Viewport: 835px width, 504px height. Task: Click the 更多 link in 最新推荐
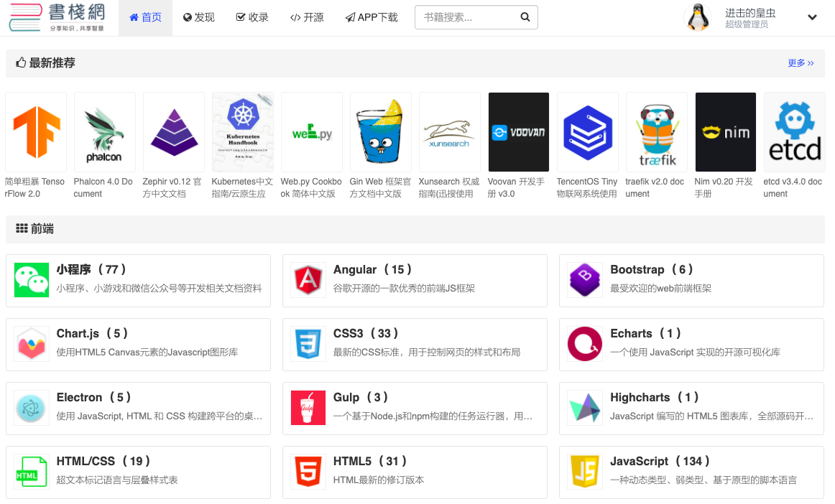pos(801,63)
